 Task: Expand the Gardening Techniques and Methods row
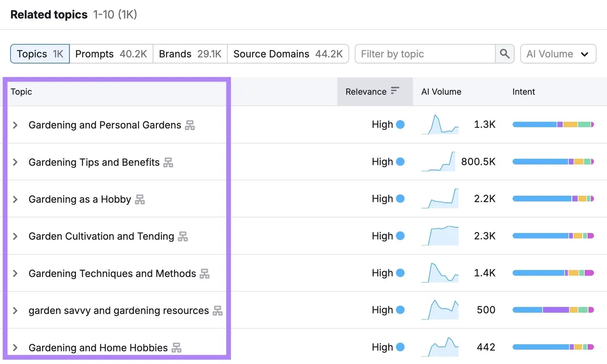15,274
